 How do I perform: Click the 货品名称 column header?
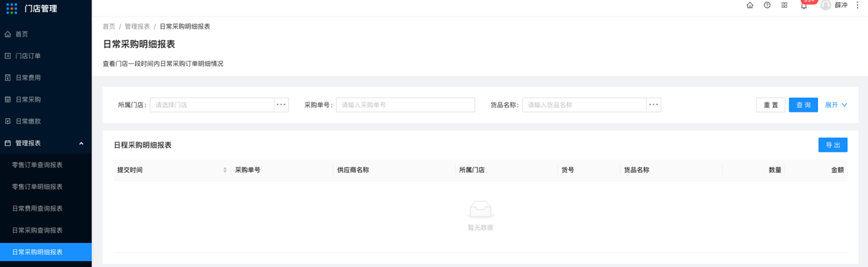click(636, 170)
